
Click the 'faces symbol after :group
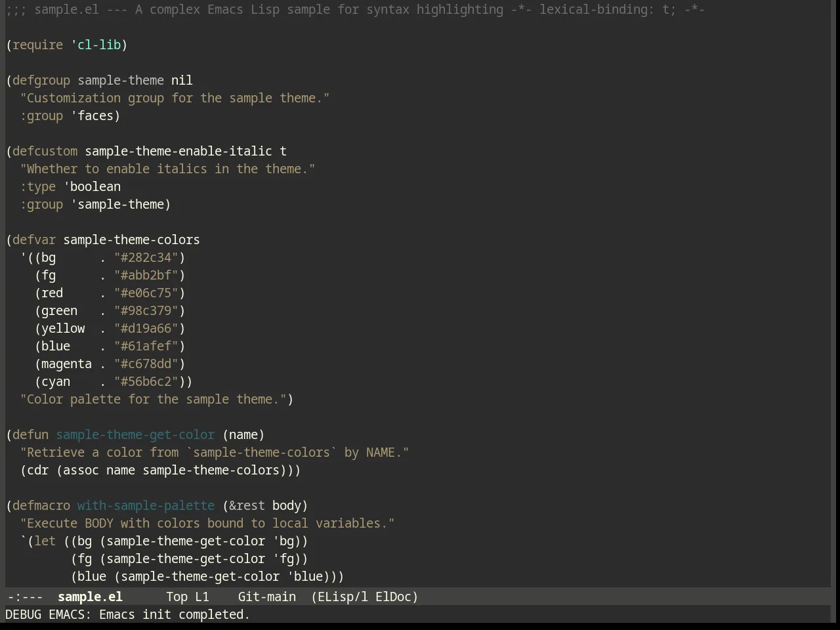(92, 115)
